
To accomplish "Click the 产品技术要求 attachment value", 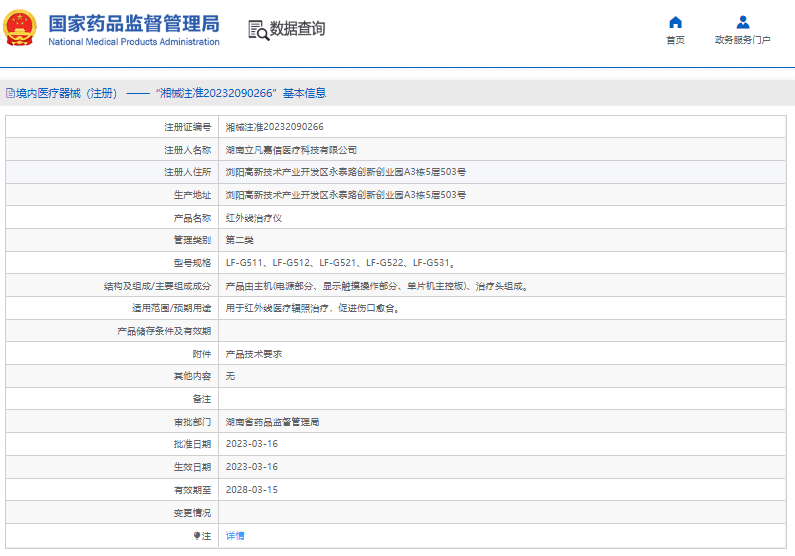I will (254, 354).
